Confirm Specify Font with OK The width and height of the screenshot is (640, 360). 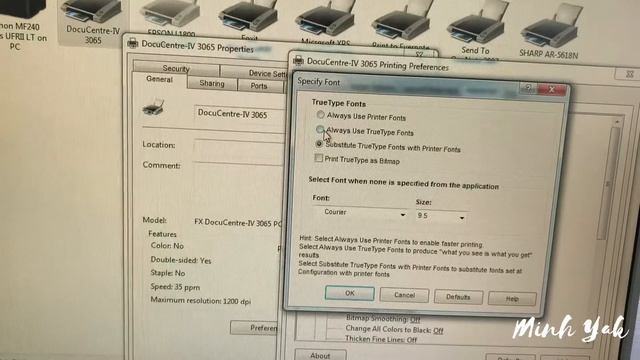click(350, 293)
